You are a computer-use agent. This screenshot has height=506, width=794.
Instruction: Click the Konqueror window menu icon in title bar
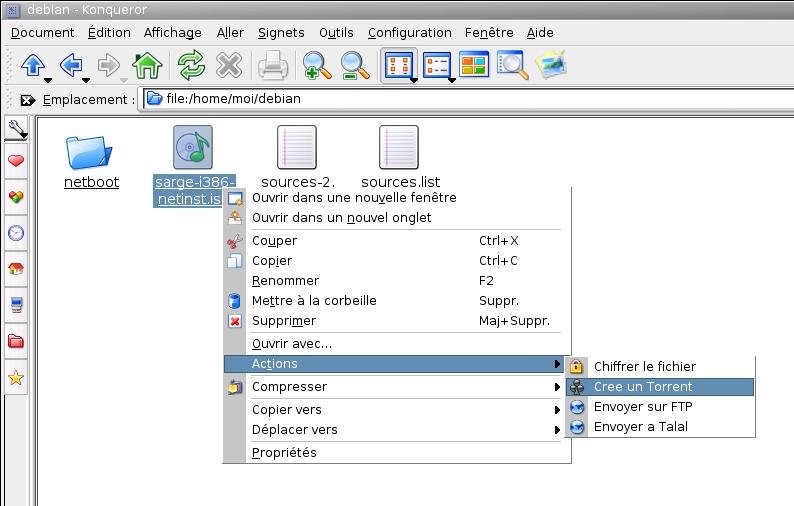[x=13, y=10]
